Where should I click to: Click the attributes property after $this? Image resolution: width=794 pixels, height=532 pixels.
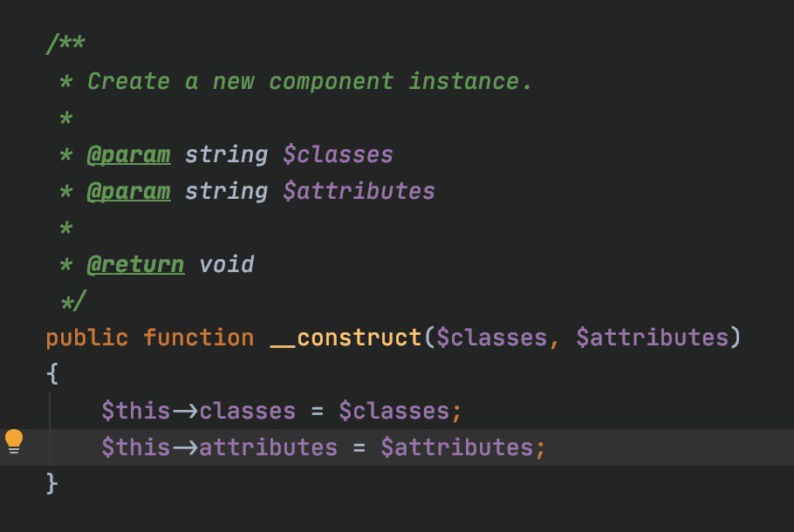[268, 447]
